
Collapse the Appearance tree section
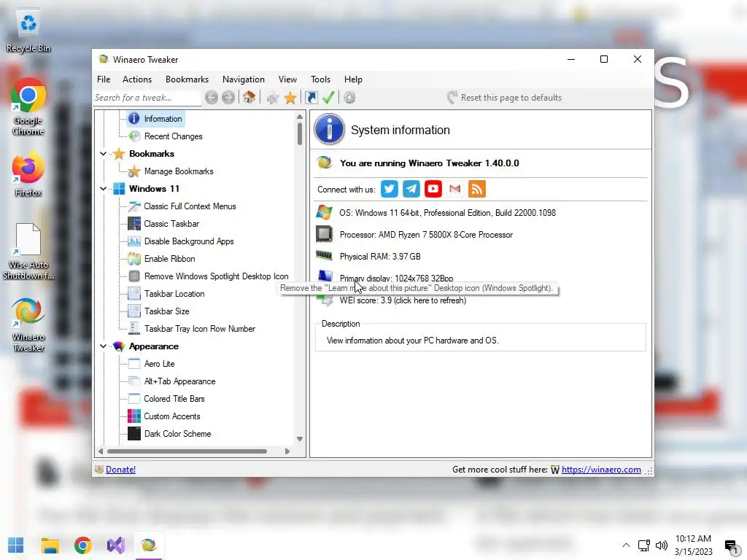(x=103, y=346)
